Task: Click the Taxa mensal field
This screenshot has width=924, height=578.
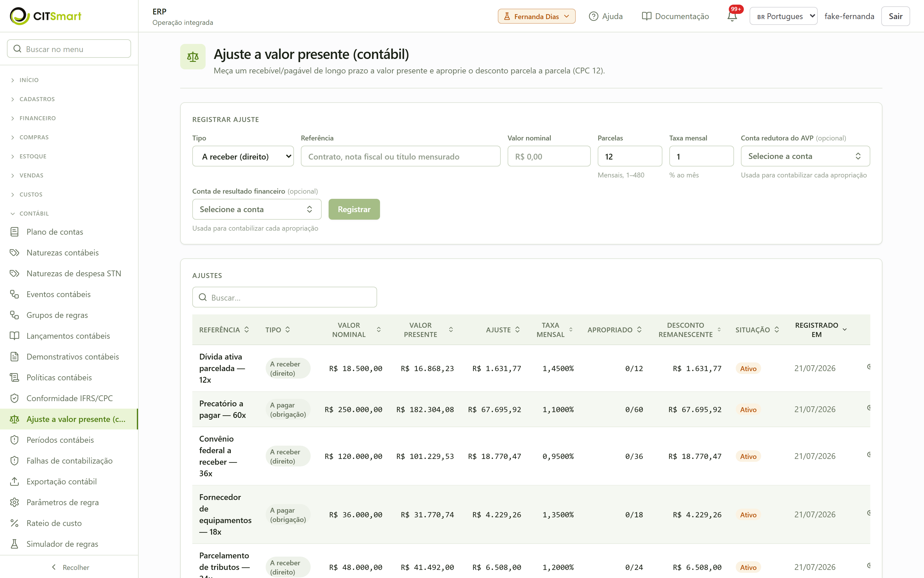Action: (x=701, y=156)
